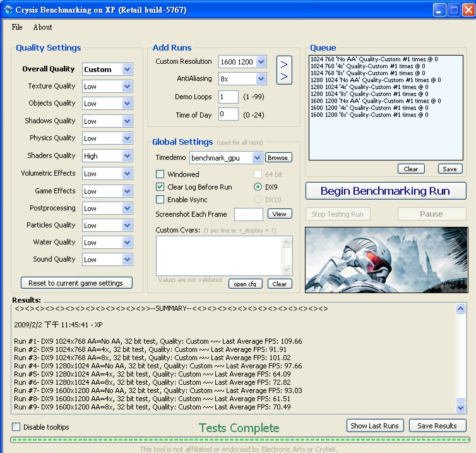This screenshot has height=453, width=476.
Task: Select queue row "1024 768 'No AA' Quality-Custom"
Action: [x=374, y=59]
